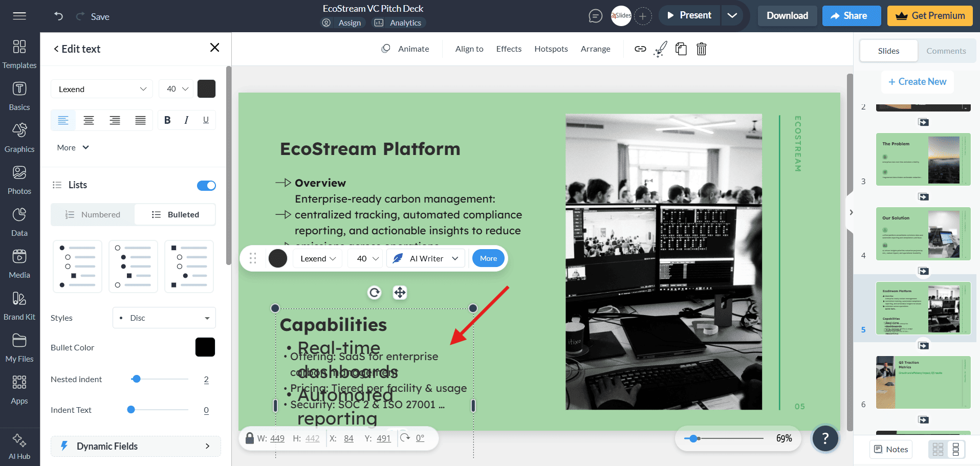Viewport: 980px width, 466px height.
Task: Edit the W width value field
Action: point(277,438)
